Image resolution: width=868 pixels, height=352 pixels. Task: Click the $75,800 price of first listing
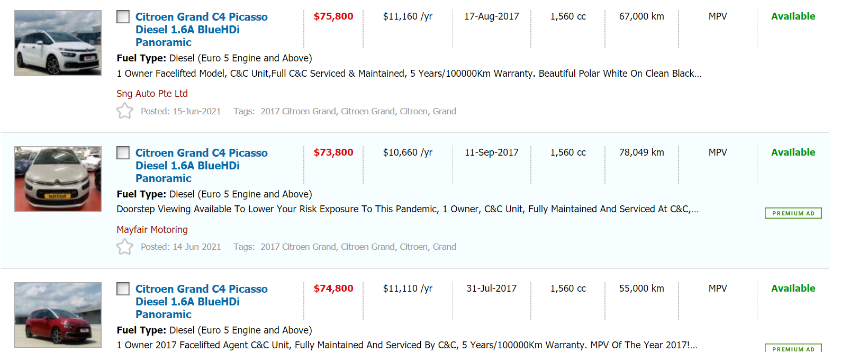click(333, 16)
